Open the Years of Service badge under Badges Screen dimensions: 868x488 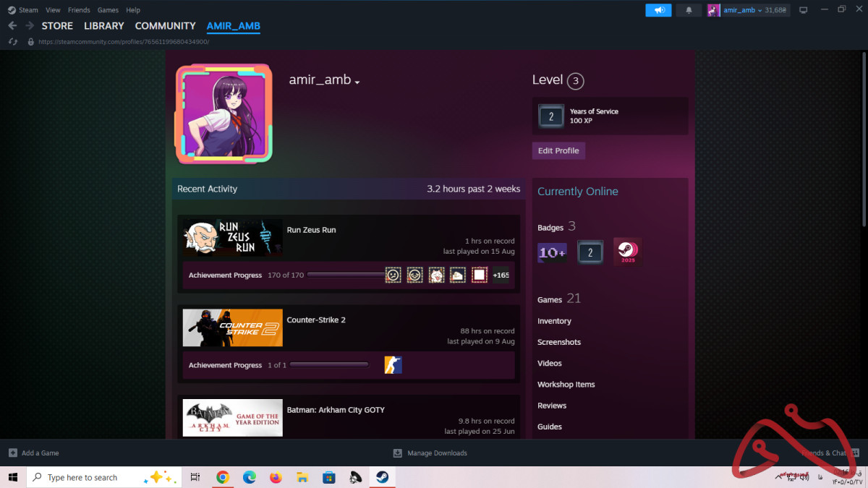(x=590, y=252)
